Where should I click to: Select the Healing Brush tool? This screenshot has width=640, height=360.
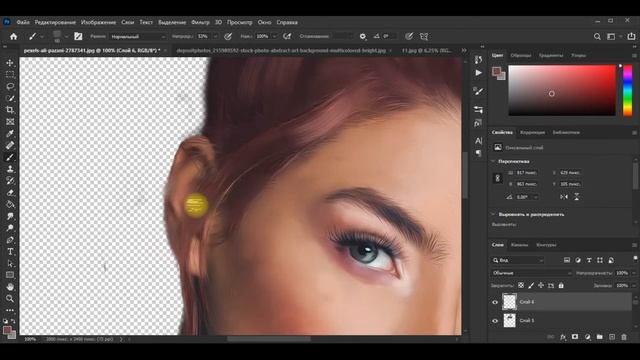[x=10, y=145]
